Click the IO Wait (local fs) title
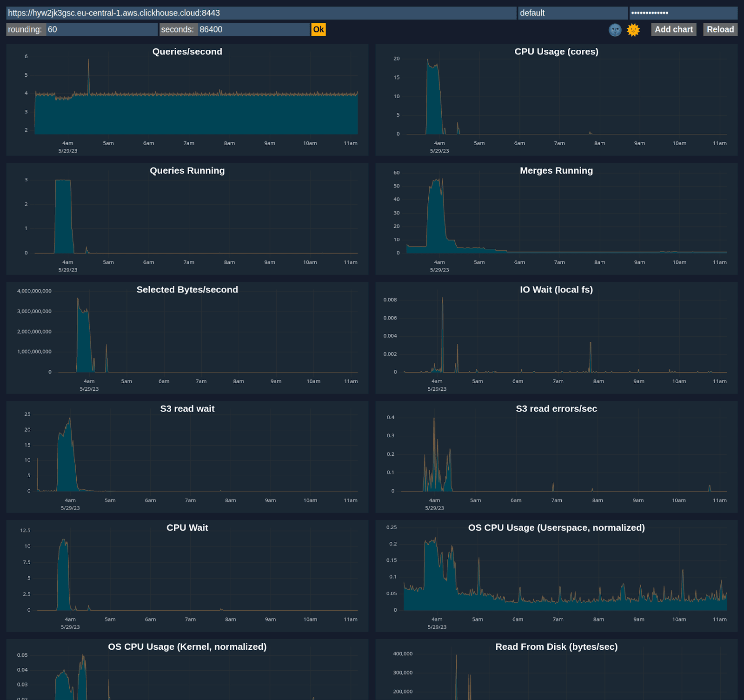744x700 pixels. tap(556, 290)
